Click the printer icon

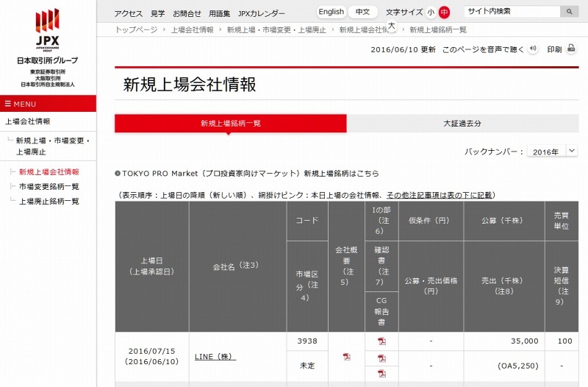(x=571, y=49)
